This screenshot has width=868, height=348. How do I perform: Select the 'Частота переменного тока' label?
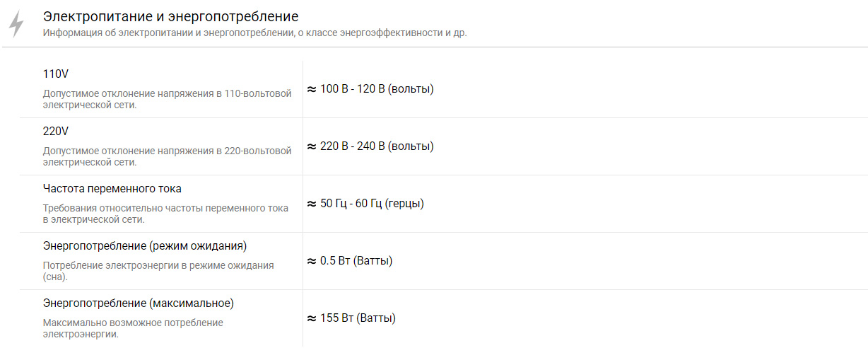click(x=112, y=189)
